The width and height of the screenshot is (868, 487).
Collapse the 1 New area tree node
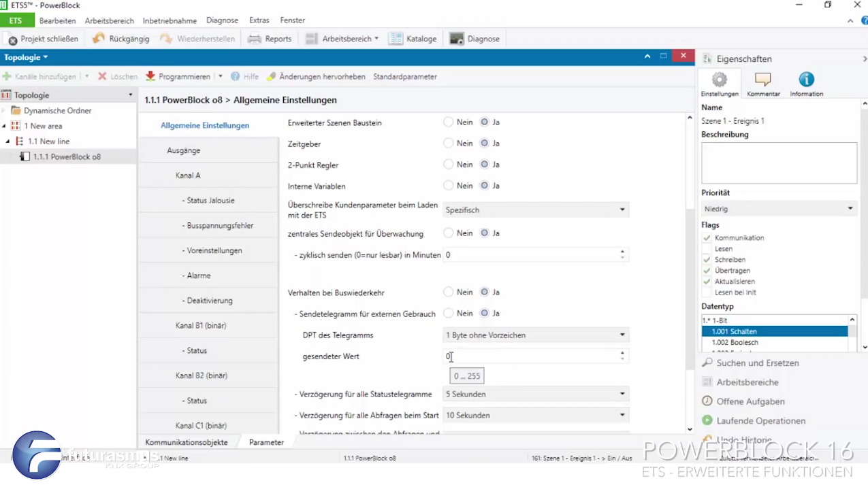(x=4, y=126)
